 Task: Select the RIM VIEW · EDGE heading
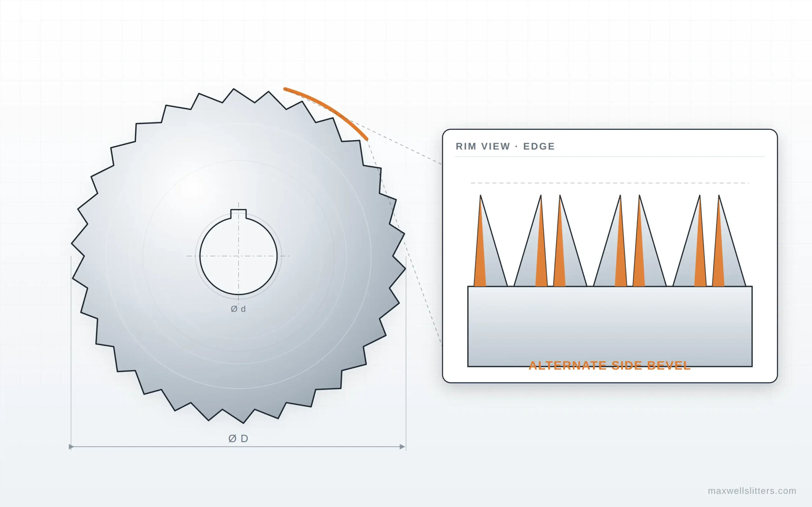505,146
